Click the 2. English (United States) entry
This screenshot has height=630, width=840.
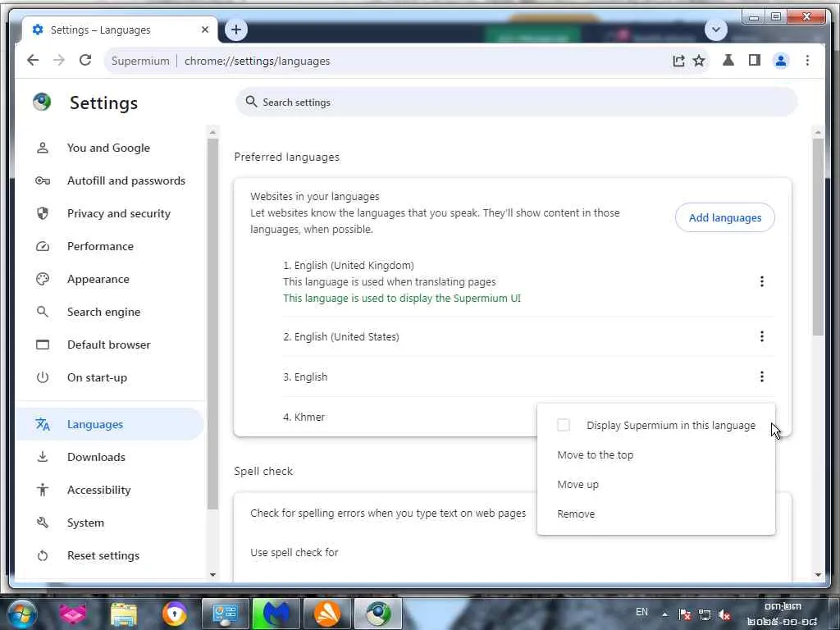341,336
